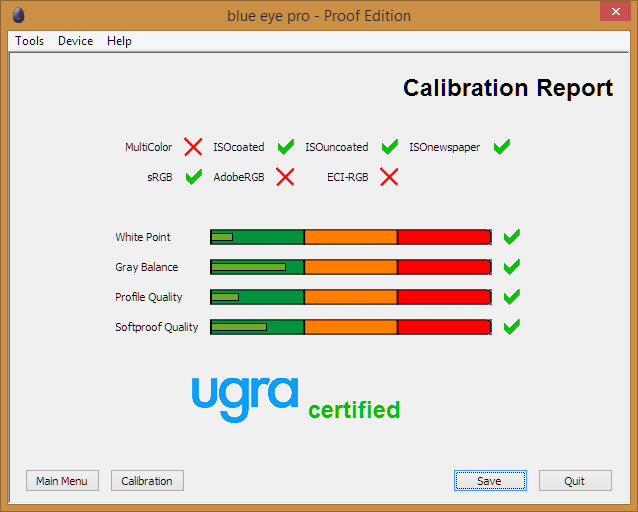Click the red cross next to MultiColor

pyautogui.click(x=193, y=147)
